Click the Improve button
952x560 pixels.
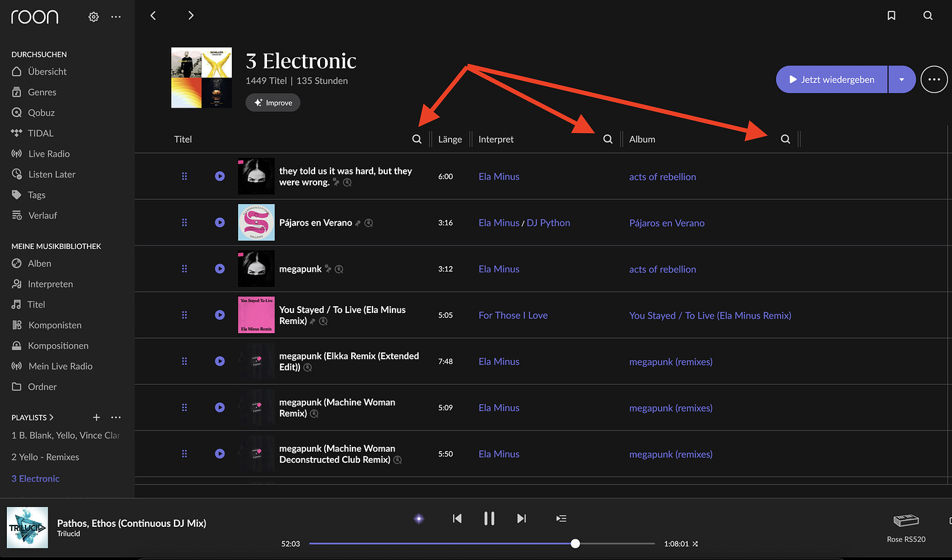273,103
